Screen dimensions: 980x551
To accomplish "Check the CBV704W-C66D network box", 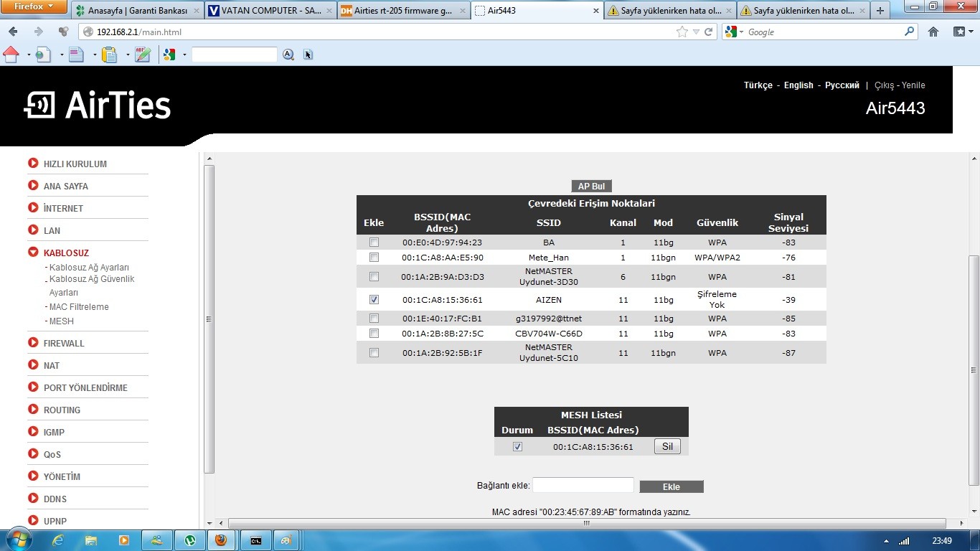I will 374,333.
